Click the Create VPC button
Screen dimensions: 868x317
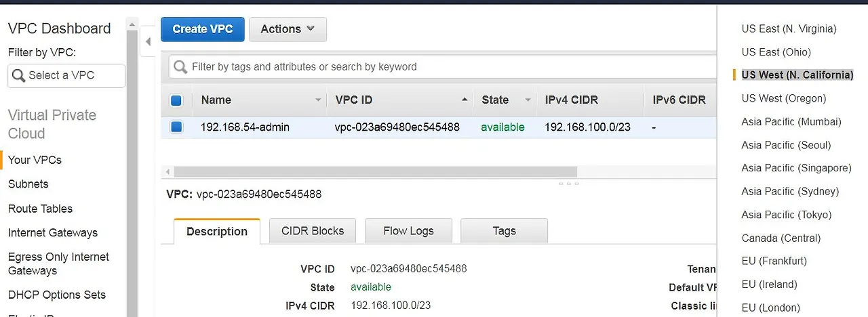pos(202,29)
